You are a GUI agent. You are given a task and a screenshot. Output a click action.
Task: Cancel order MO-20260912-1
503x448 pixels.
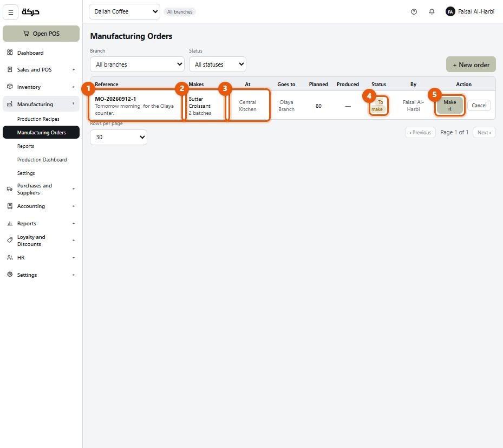click(x=479, y=105)
